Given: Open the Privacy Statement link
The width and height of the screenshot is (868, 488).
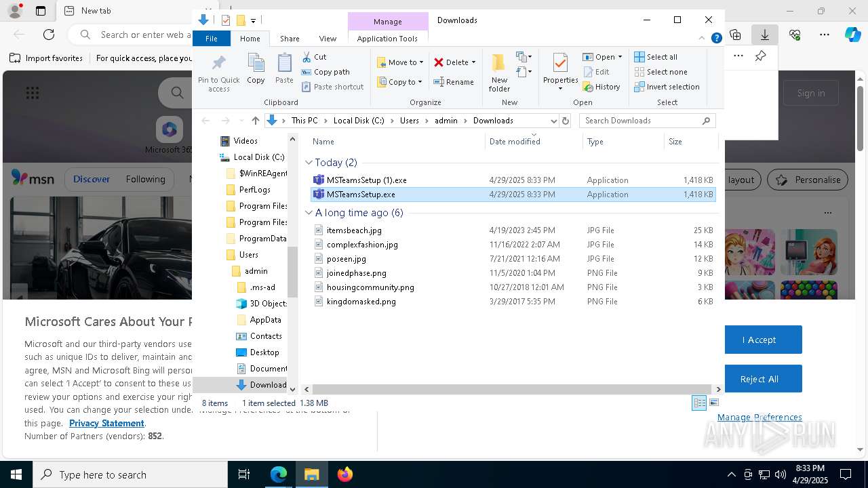Looking at the screenshot, I should [106, 423].
